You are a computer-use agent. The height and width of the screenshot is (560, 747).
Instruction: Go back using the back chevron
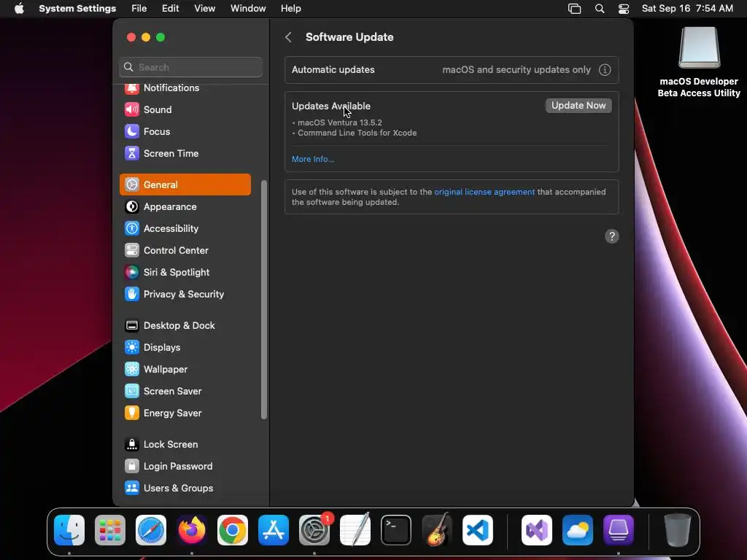tap(288, 37)
